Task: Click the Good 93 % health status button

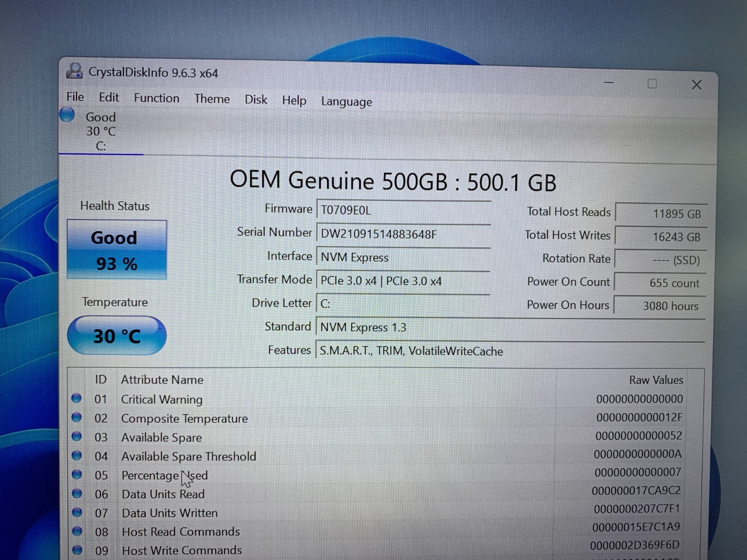Action: 117,250
